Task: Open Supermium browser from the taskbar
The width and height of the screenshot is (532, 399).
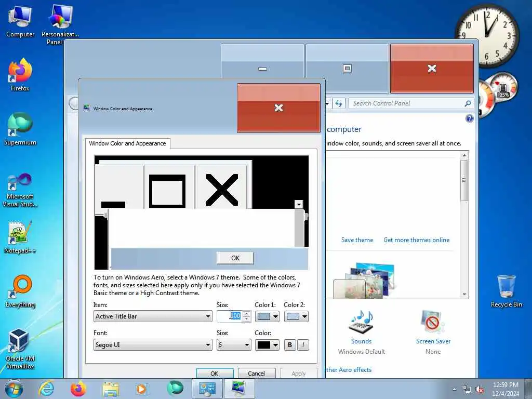Action: pyautogui.click(x=175, y=389)
